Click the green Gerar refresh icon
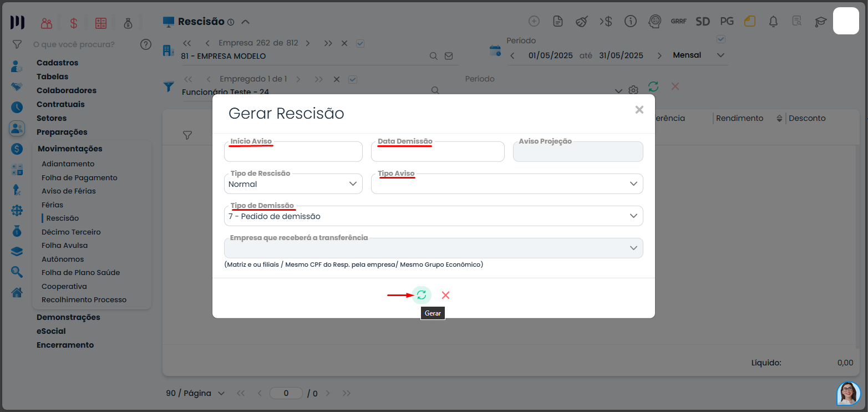Image resolution: width=868 pixels, height=412 pixels. pos(422,295)
